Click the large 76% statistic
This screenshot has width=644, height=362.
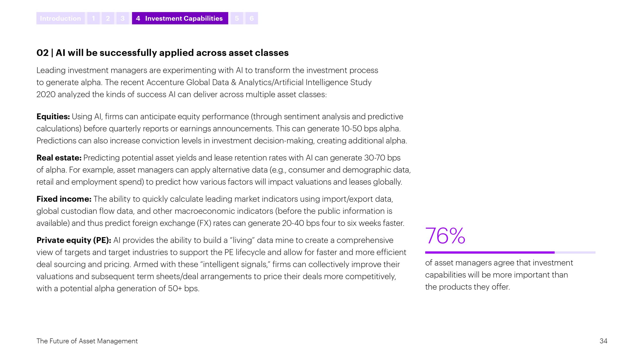pos(445,236)
